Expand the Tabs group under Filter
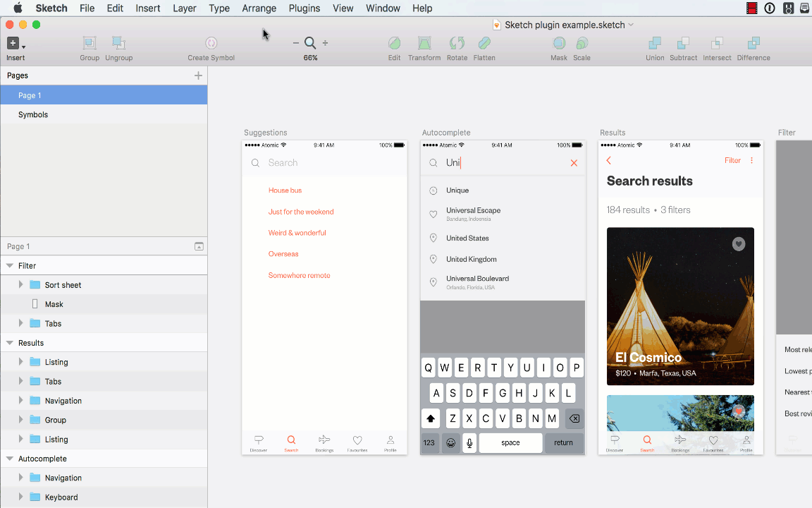This screenshot has width=812, height=508. pos(20,323)
